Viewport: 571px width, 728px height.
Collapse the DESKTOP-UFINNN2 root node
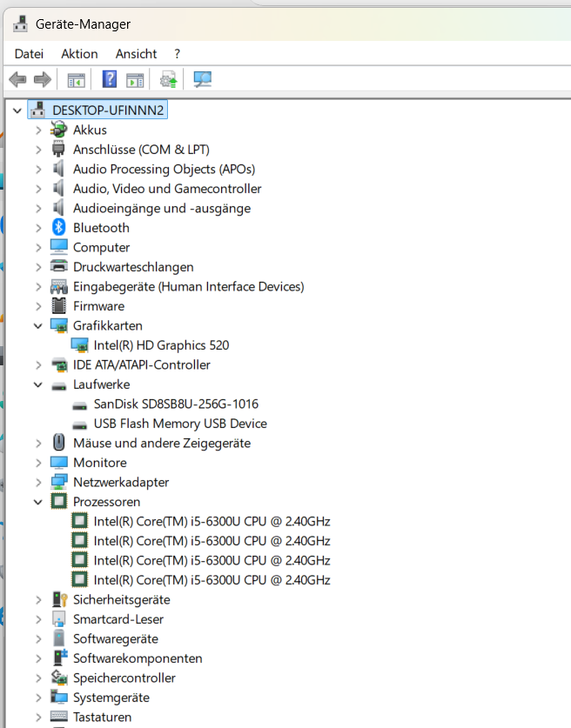coord(17,110)
